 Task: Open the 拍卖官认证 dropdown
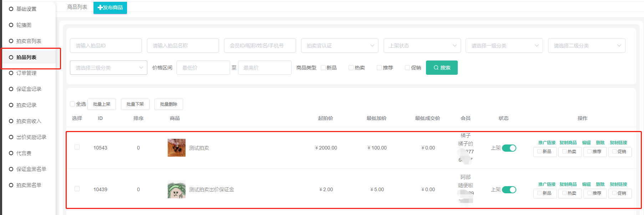(339, 46)
